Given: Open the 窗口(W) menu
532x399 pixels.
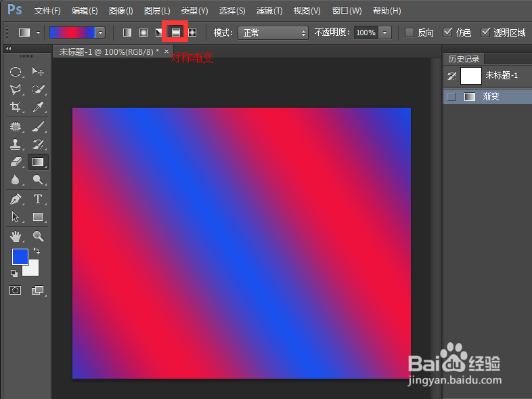Looking at the screenshot, I should pyautogui.click(x=347, y=11).
